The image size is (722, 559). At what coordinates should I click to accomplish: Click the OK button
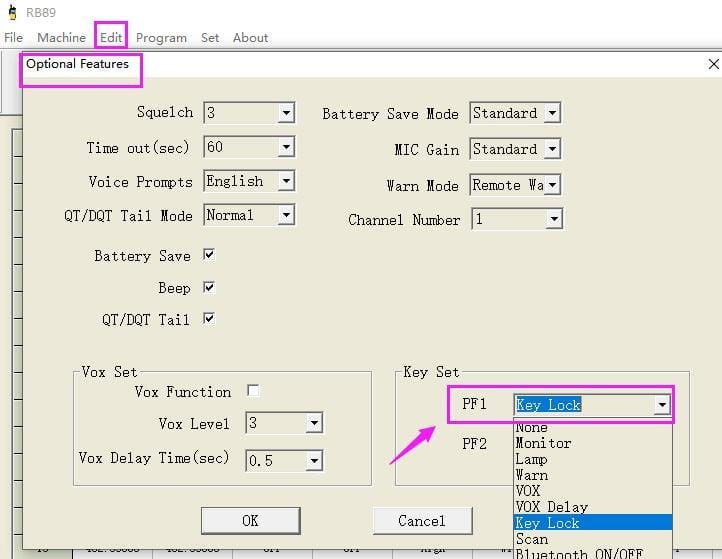point(250,521)
